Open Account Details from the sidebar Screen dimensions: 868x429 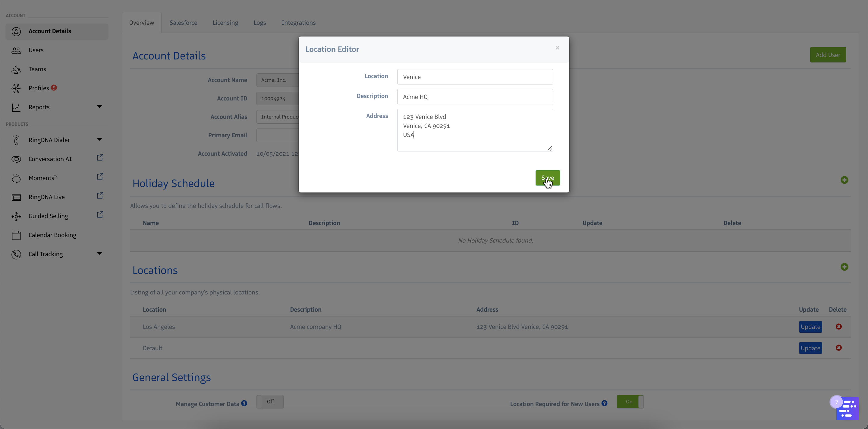point(50,31)
